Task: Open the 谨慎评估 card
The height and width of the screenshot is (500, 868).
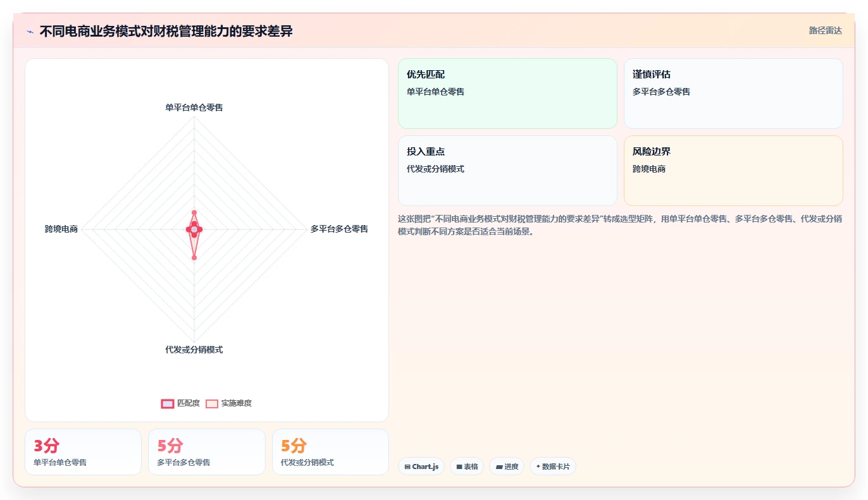Action: 733,94
